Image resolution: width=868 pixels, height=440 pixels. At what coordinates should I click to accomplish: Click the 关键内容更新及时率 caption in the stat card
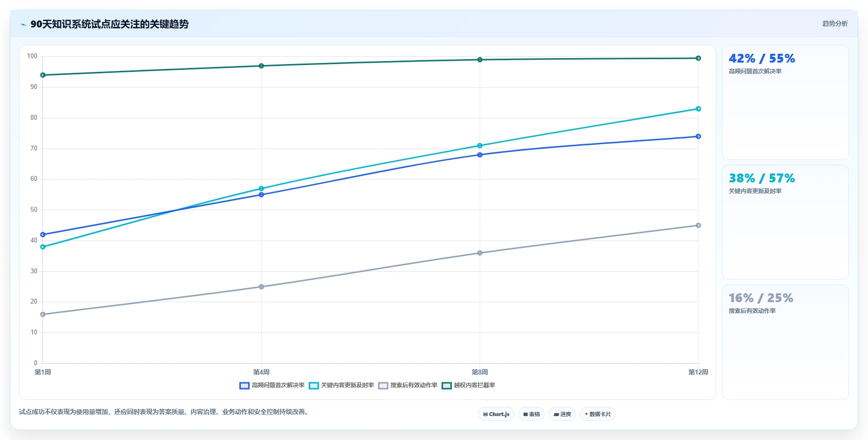point(755,191)
